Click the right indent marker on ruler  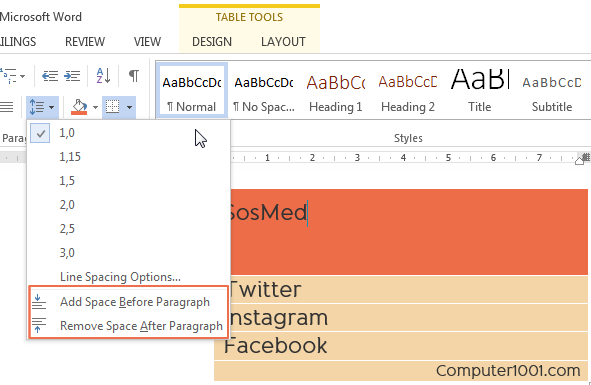(x=580, y=161)
